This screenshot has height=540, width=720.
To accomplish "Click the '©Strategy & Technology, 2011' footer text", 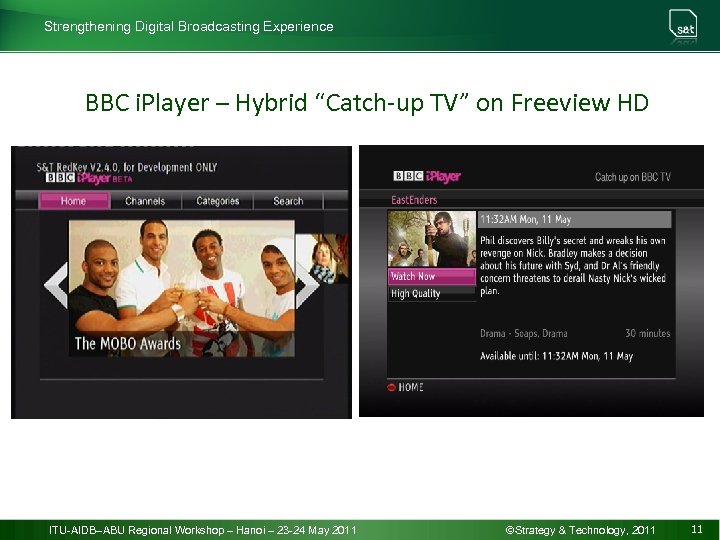I will (x=580, y=530).
